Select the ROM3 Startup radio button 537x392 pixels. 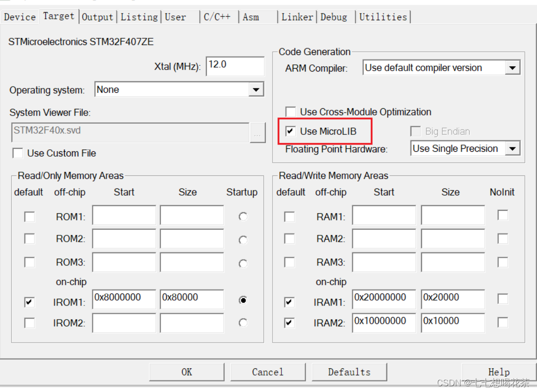point(243,263)
